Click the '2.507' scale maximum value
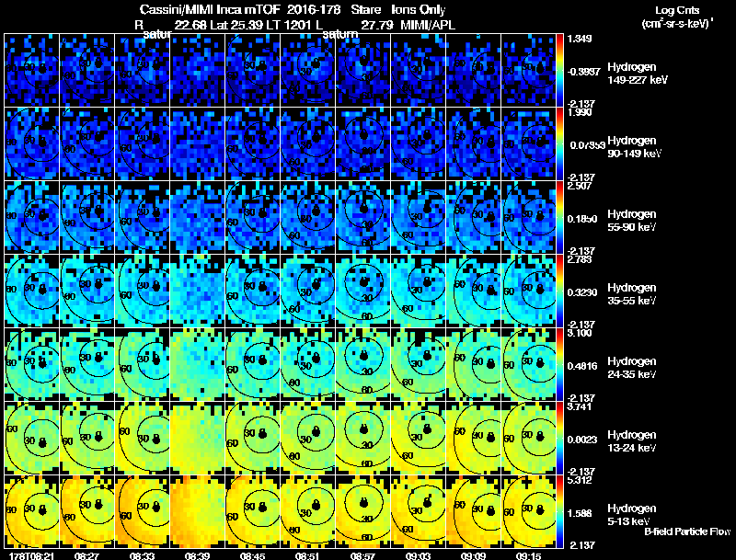This screenshot has height=560, width=736. (580, 186)
